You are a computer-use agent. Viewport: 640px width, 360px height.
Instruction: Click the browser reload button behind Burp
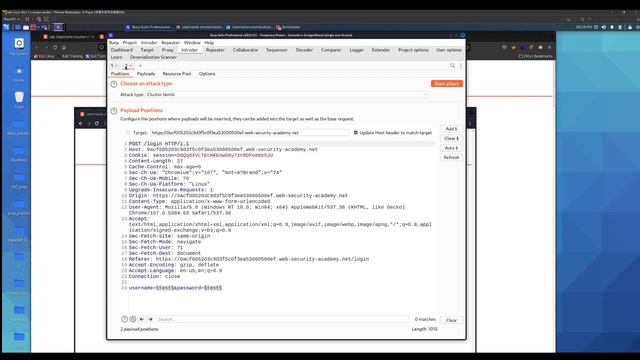(55, 47)
